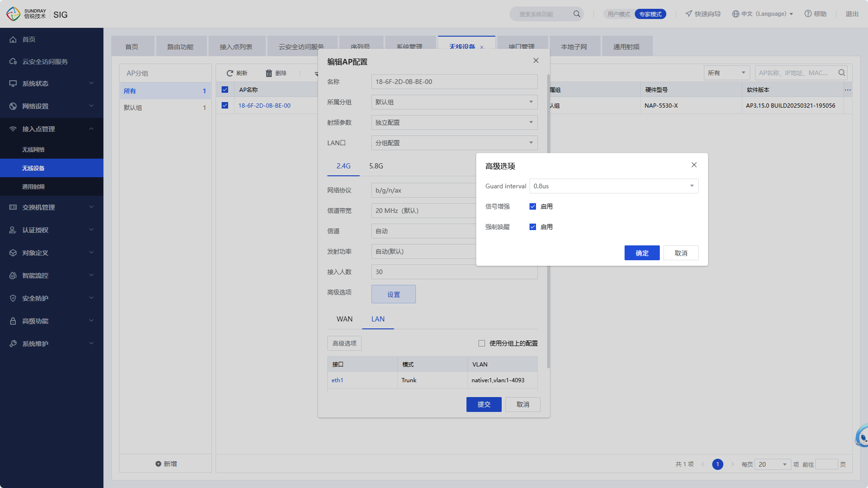Click the network settings globe icon
Image resolution: width=868 pixels, height=488 pixels.
pyautogui.click(x=13, y=106)
